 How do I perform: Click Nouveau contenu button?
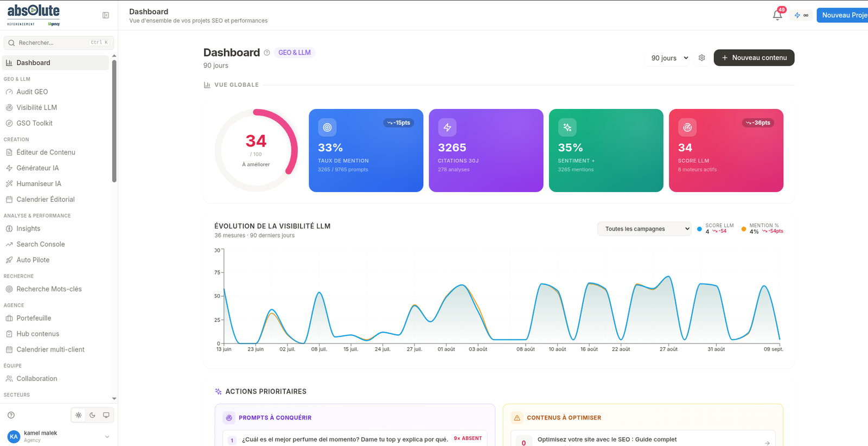click(754, 58)
